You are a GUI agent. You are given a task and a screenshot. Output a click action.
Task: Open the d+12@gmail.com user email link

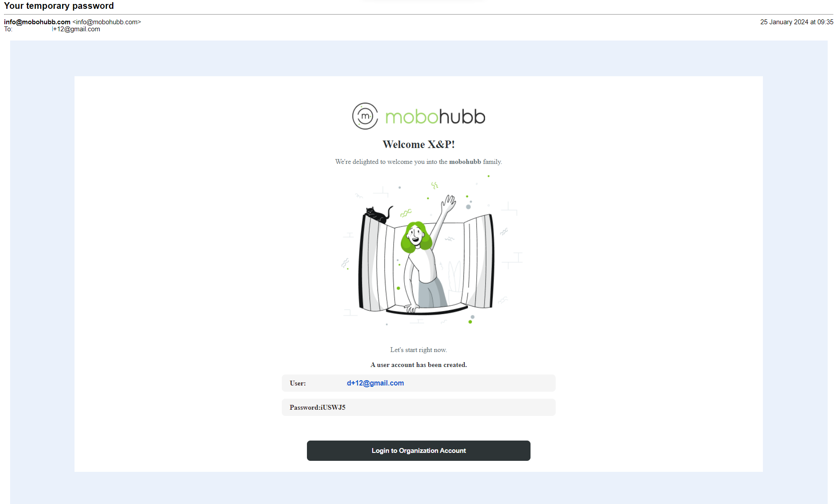pyautogui.click(x=375, y=383)
